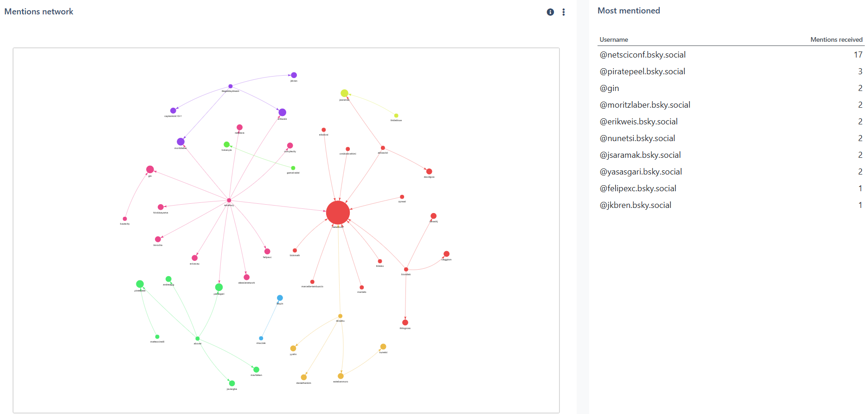Select the purple moritzlaber node
This screenshot has height=414, width=868.
tap(180, 142)
